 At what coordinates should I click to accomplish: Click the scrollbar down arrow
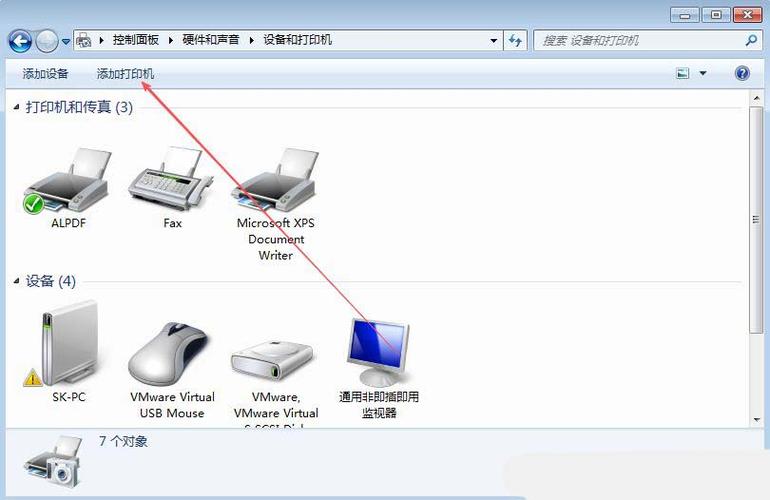pos(756,420)
